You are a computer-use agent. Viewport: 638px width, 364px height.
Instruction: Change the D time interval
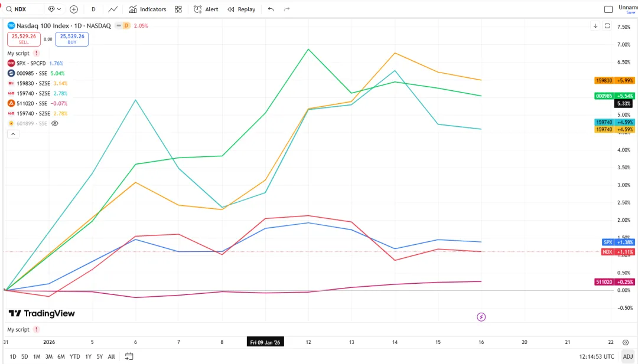tap(93, 9)
